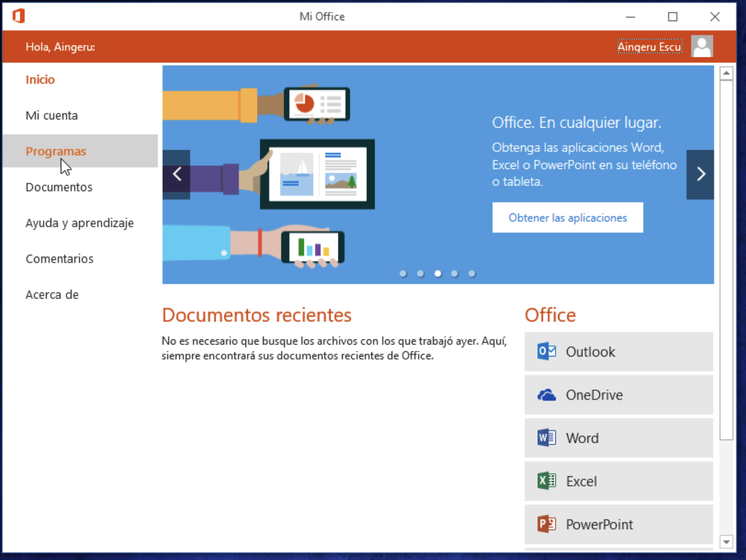Select the first carousel dot

[x=403, y=274]
